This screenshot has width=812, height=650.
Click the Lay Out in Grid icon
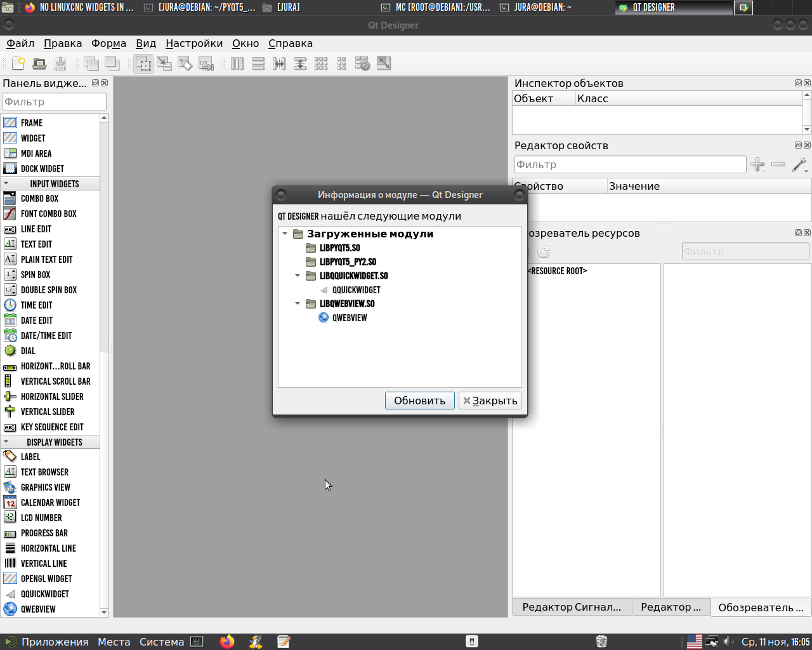coord(321,63)
